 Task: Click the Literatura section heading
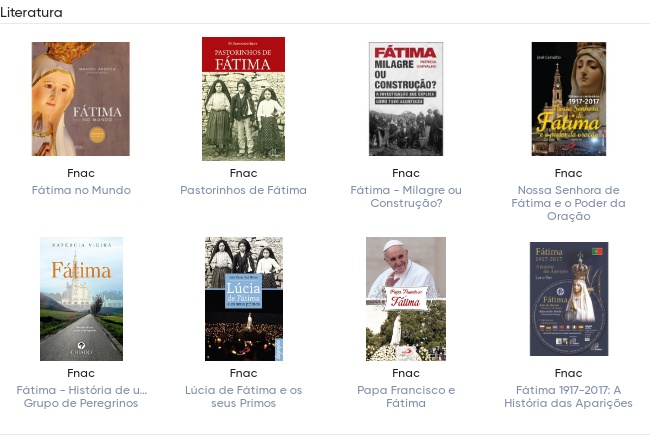coord(31,12)
